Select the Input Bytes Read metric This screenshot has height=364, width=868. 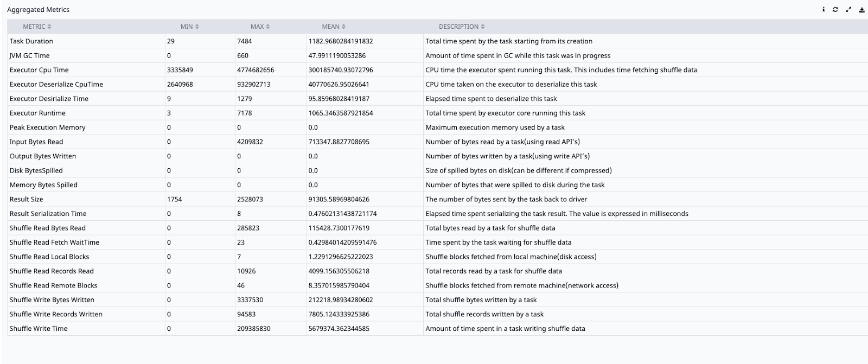(36, 142)
